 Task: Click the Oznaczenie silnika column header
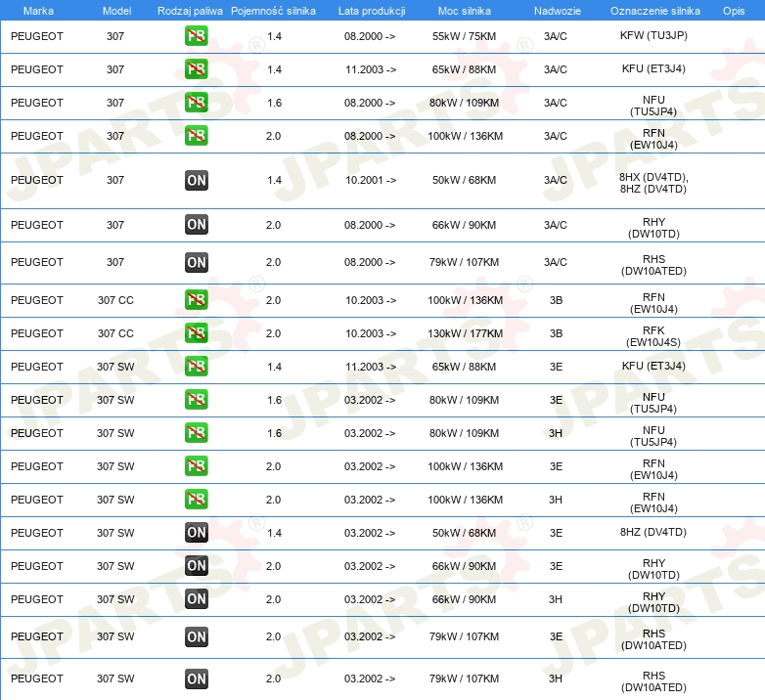pyautogui.click(x=654, y=11)
